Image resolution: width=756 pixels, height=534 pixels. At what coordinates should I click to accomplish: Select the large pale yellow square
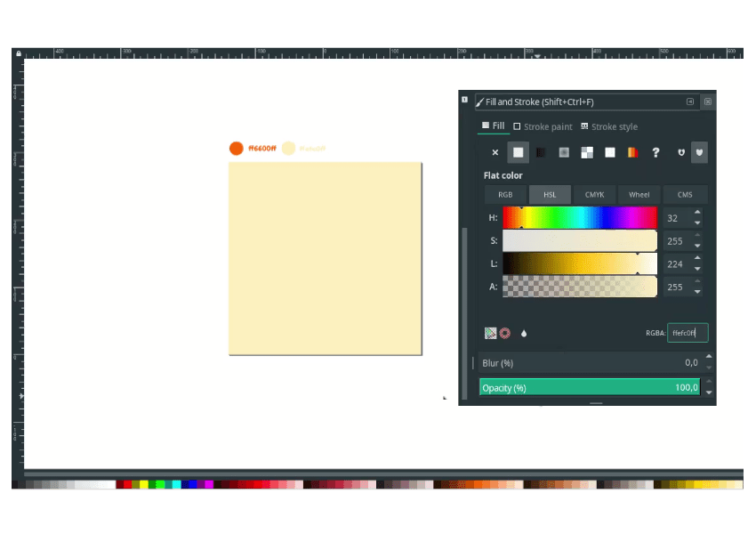point(326,259)
